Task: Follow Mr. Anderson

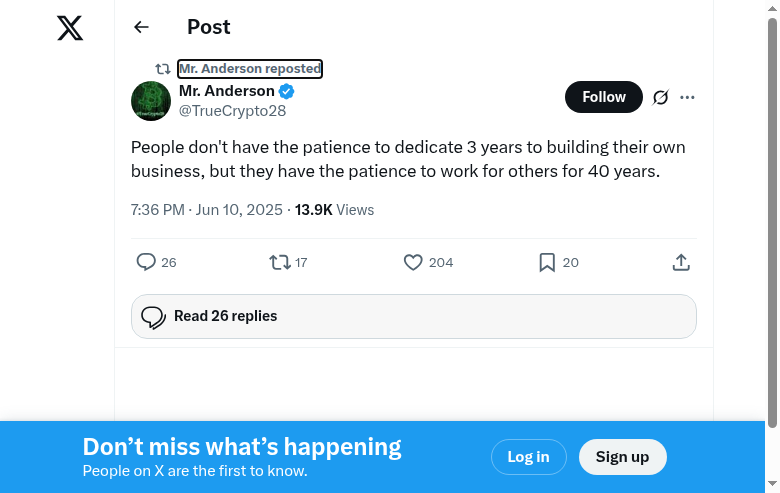Action: click(604, 97)
